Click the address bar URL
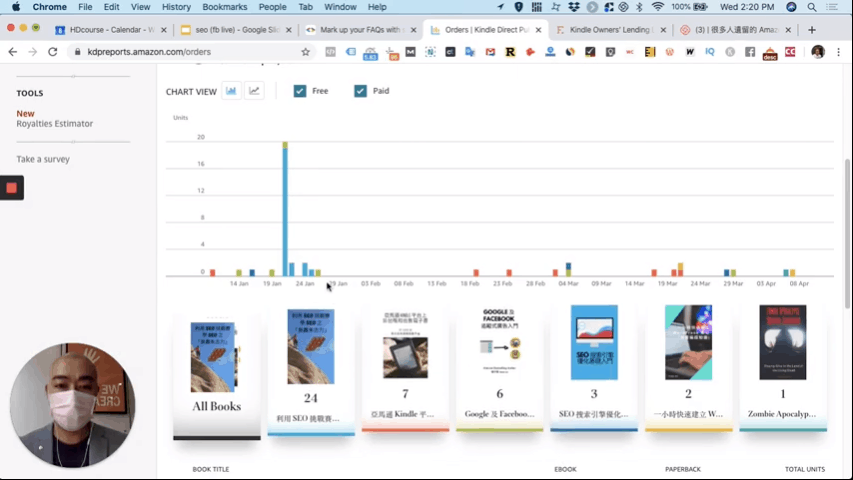The width and height of the screenshot is (853, 480). coord(149,52)
